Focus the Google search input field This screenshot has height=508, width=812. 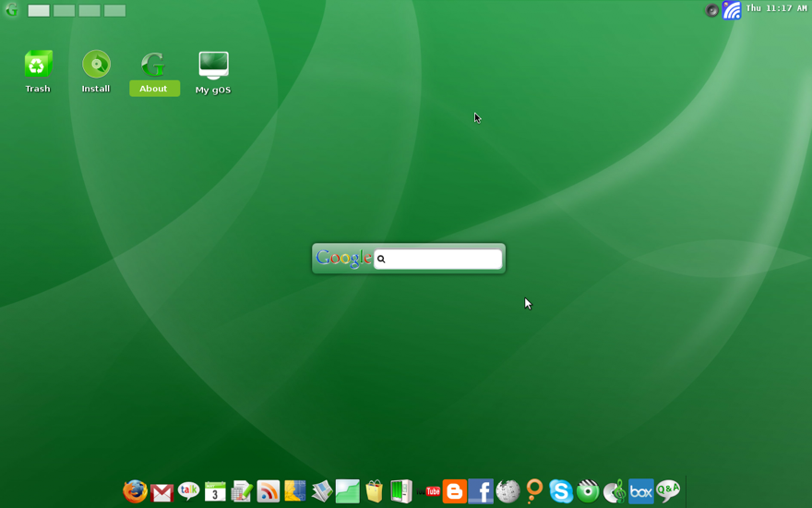pyautogui.click(x=437, y=259)
